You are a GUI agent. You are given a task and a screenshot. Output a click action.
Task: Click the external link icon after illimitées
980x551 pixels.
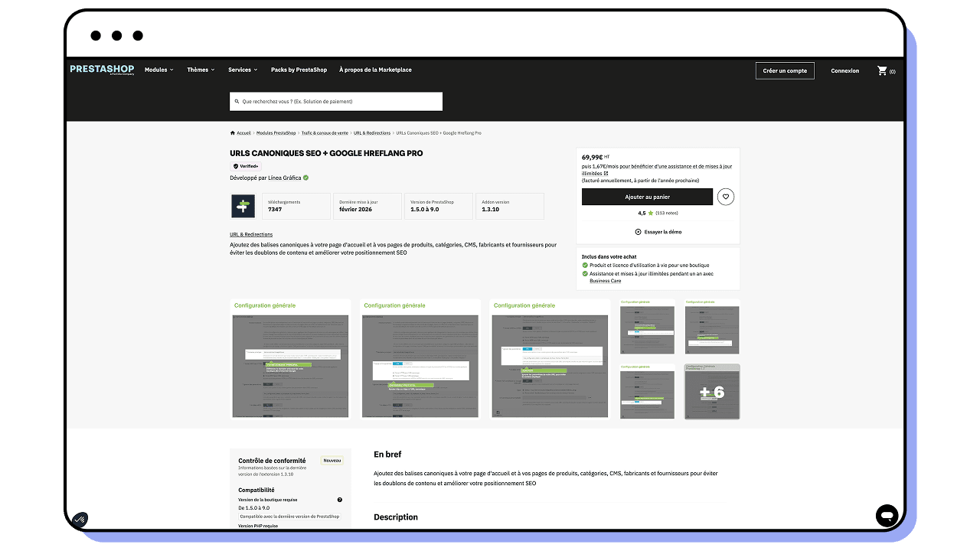click(606, 173)
